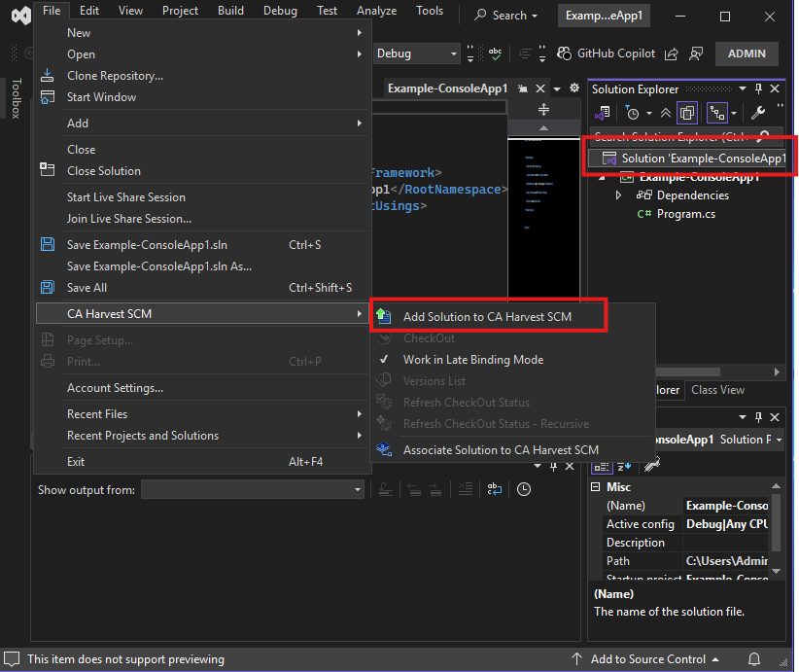Click the GitHub Copilot toolbar icon

(x=563, y=53)
